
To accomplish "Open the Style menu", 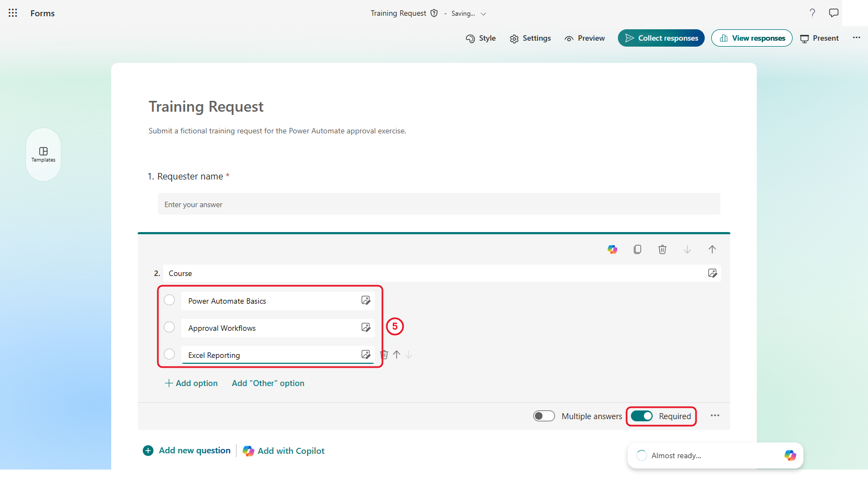I will 481,38.
